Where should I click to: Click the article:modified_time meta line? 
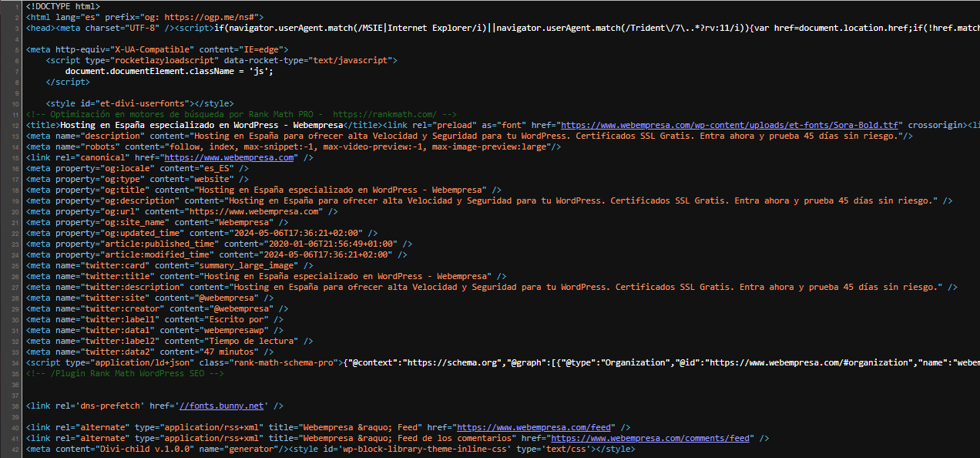[x=216, y=254]
